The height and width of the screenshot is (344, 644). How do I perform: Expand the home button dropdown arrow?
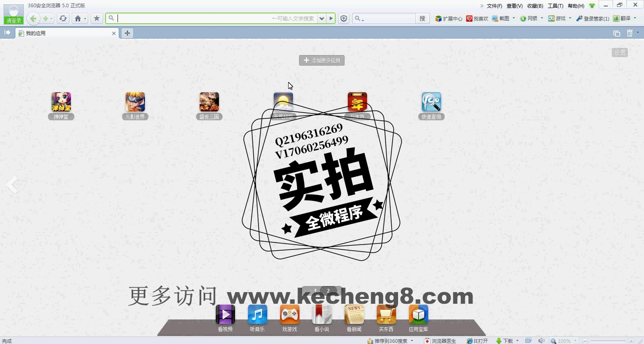coord(85,19)
